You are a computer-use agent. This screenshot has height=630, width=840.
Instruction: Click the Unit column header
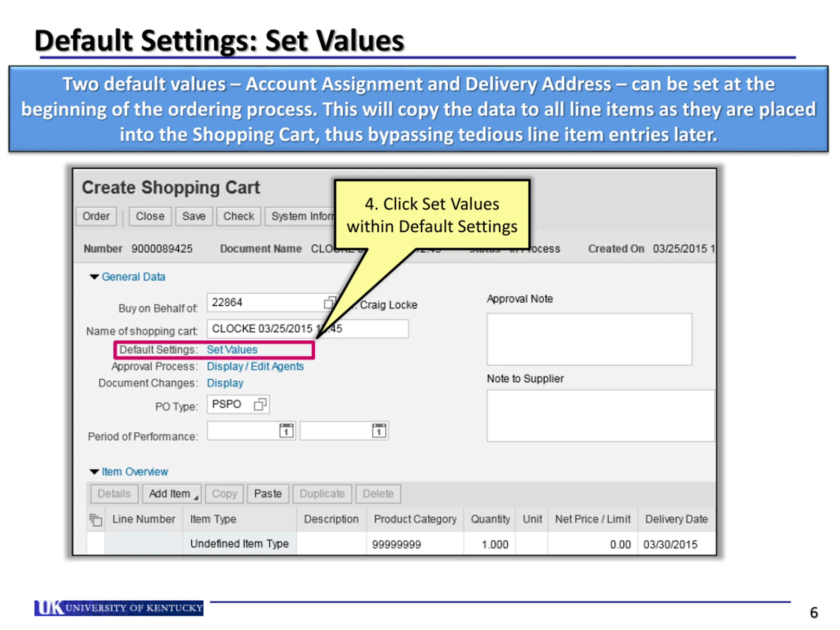pyautogui.click(x=532, y=519)
